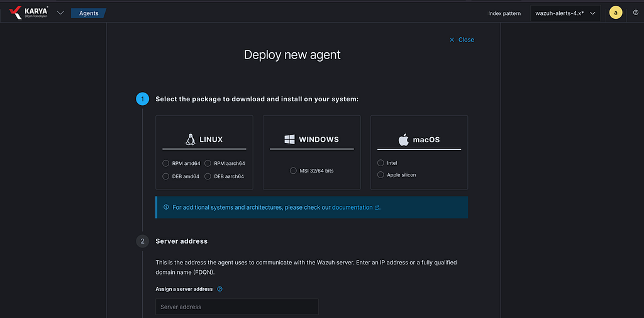This screenshot has width=644, height=318.
Task: Click the Windows logo icon
Action: (x=289, y=139)
